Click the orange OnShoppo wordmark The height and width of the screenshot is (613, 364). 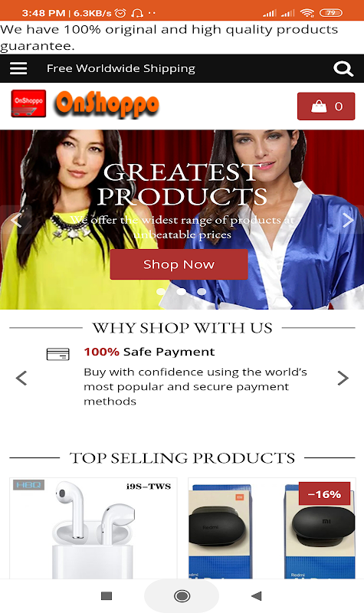(x=107, y=104)
